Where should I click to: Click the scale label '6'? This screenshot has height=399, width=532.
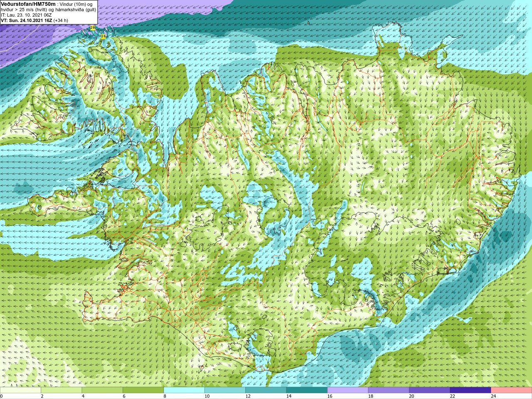coord(124,396)
